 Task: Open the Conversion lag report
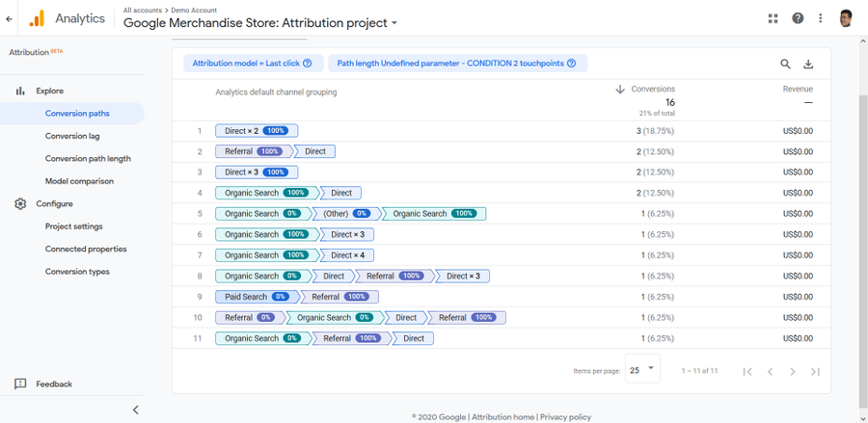pos(72,136)
